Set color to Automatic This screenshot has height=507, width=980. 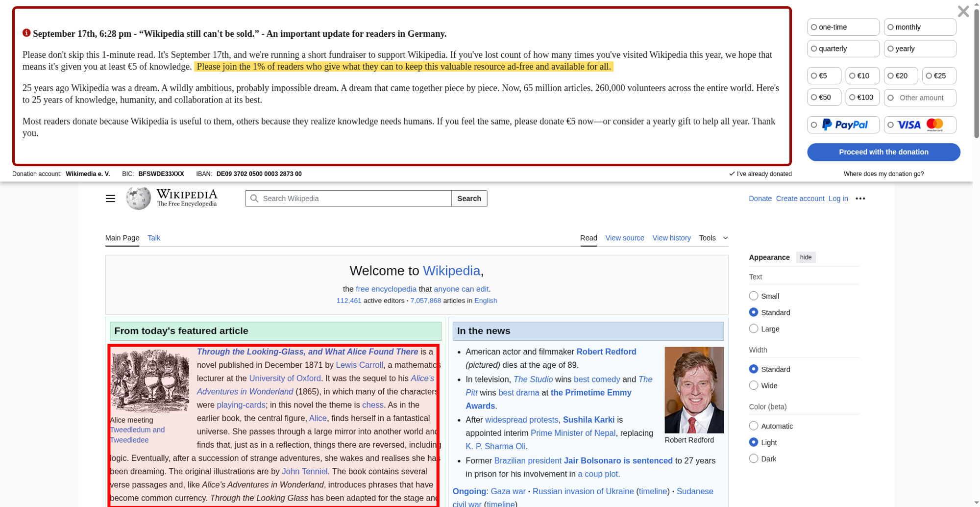754,426
